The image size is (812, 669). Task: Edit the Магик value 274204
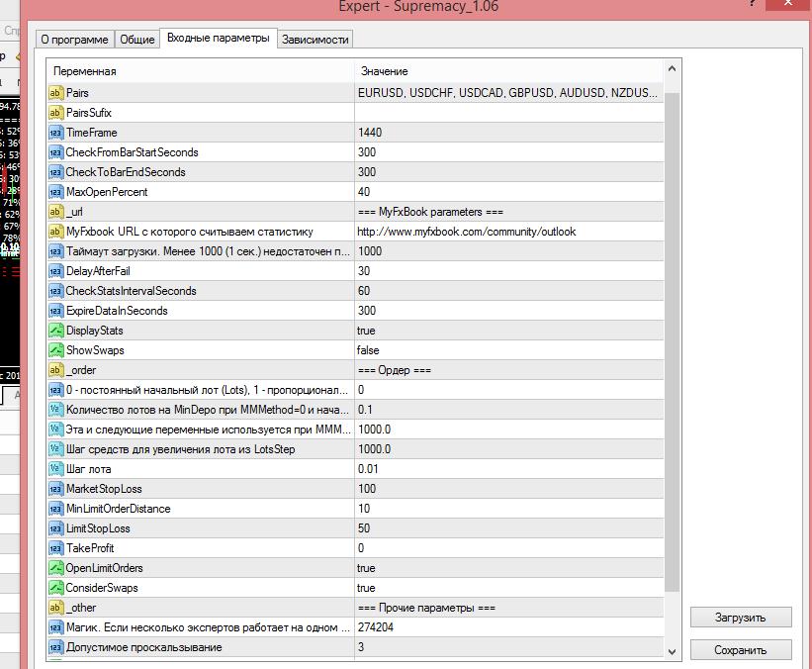point(509,627)
